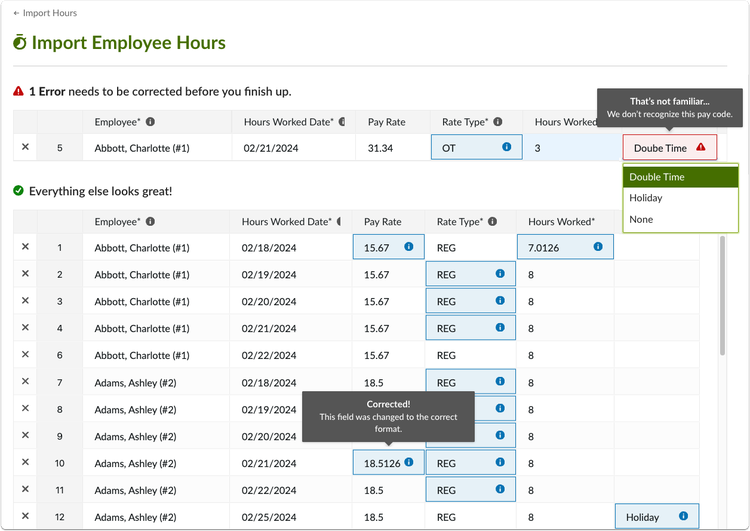Image resolution: width=750 pixels, height=531 pixels.
Task: Remove error row 5 with its X
Action: (25, 147)
